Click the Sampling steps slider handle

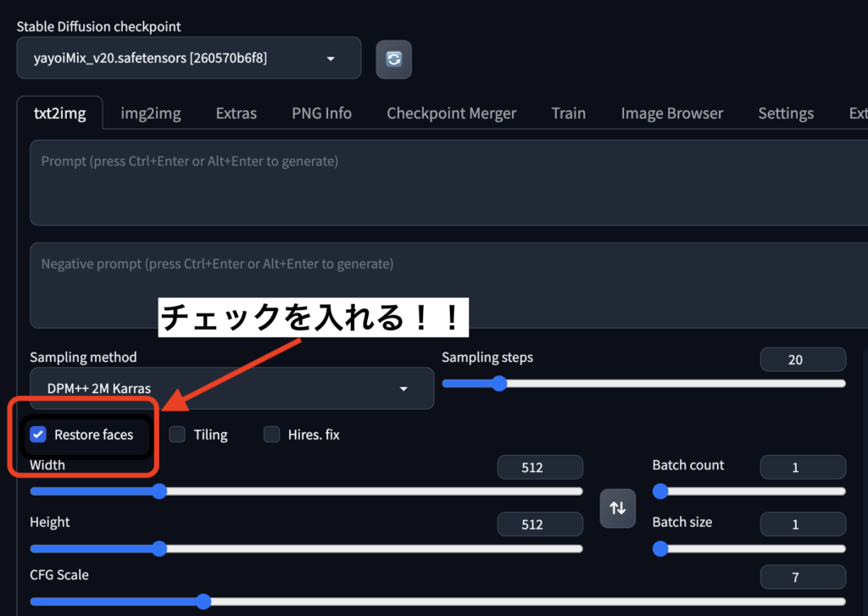[498, 383]
